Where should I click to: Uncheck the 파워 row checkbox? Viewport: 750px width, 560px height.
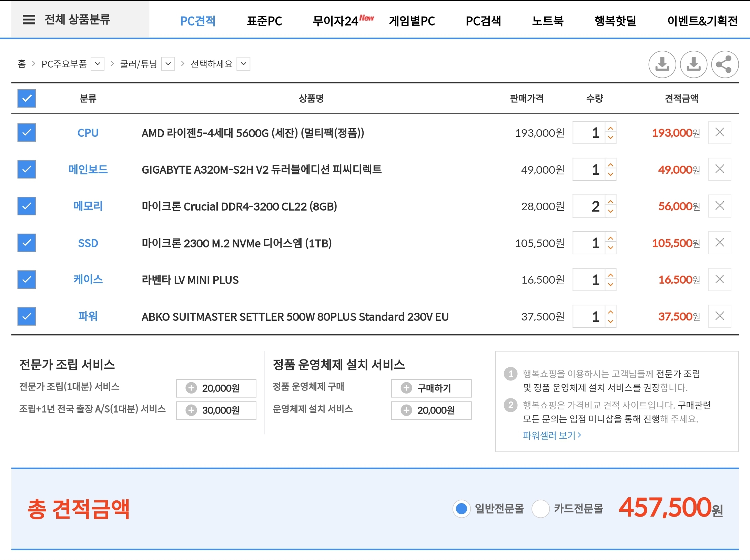pos(27,316)
